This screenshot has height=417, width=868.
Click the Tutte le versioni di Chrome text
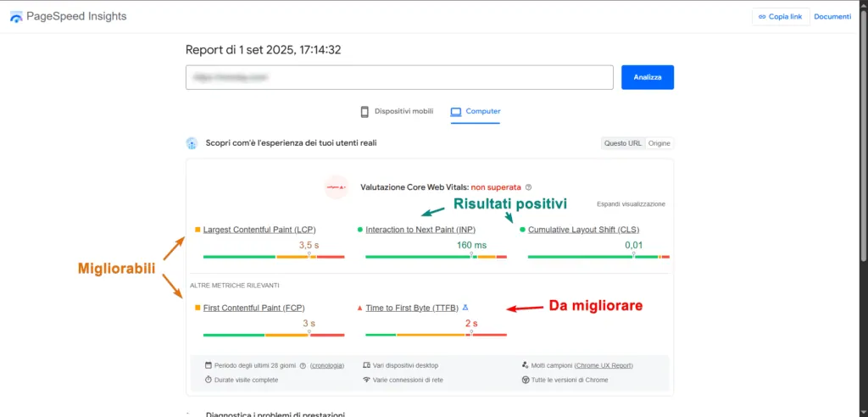[570, 380]
